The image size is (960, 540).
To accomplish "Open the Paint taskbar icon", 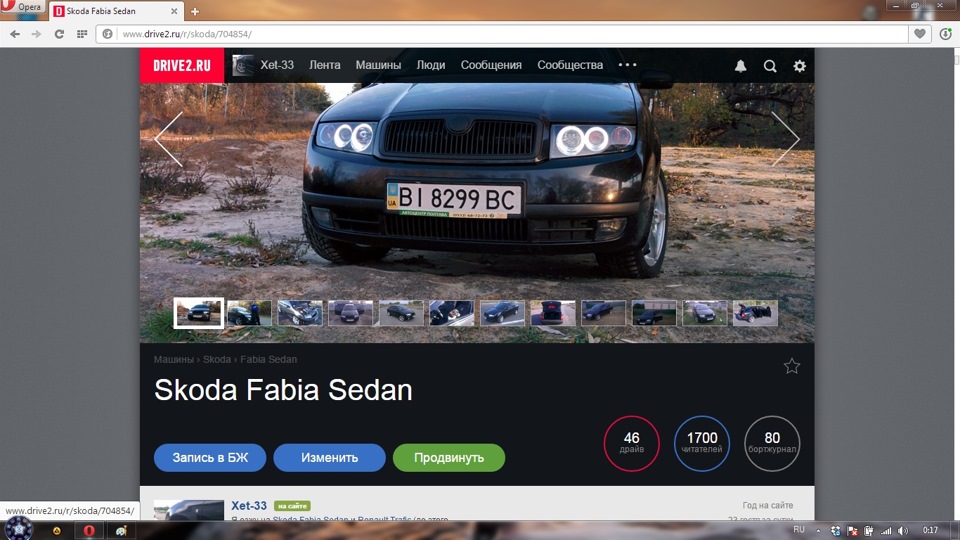I will [121, 531].
